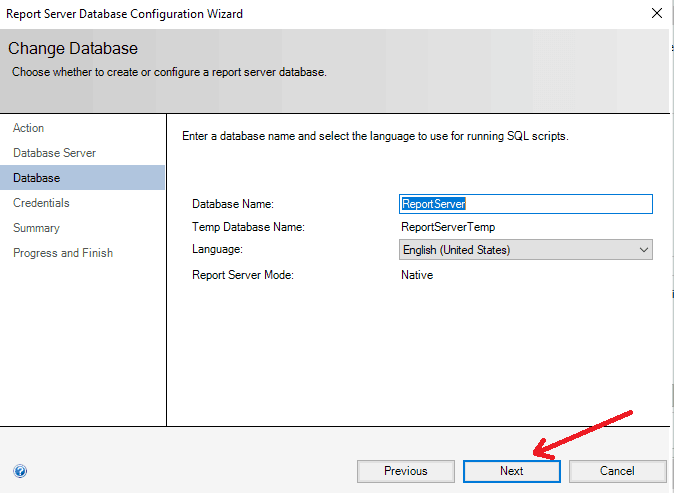This screenshot has width=674, height=493.
Task: Select the Credentials step
Action: 41,203
